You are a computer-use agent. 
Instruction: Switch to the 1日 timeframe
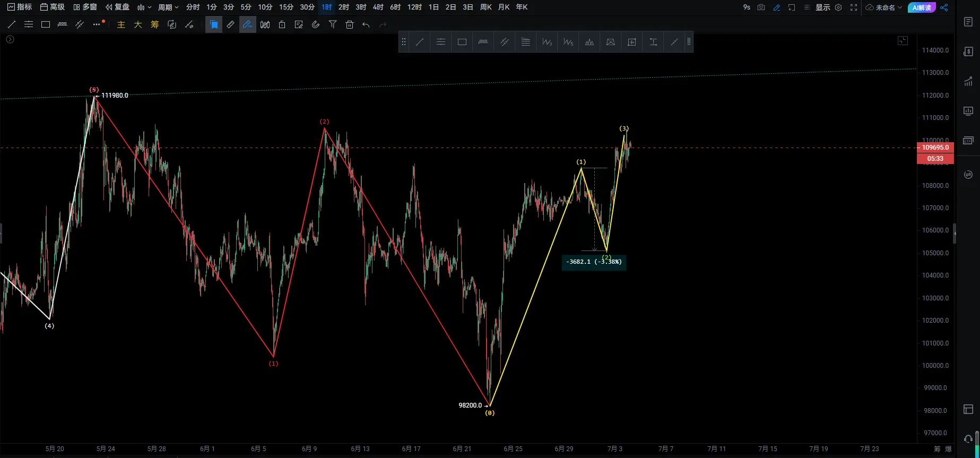coord(433,7)
